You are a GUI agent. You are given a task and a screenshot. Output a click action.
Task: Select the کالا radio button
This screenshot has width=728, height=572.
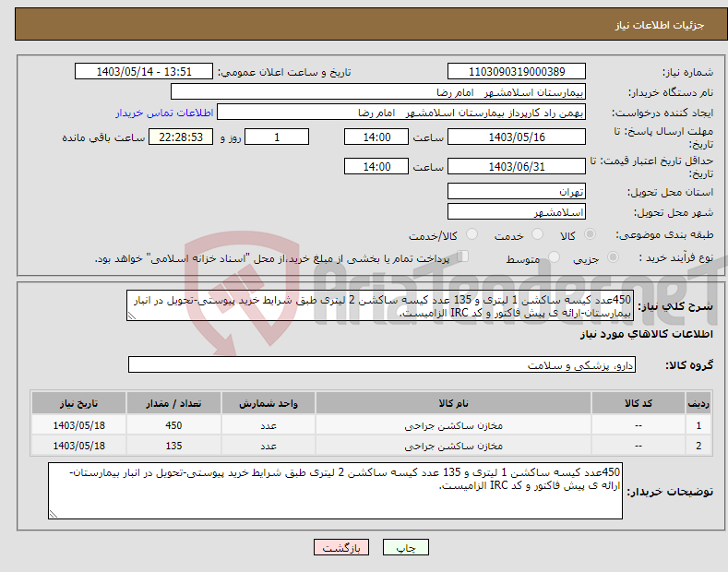click(590, 234)
